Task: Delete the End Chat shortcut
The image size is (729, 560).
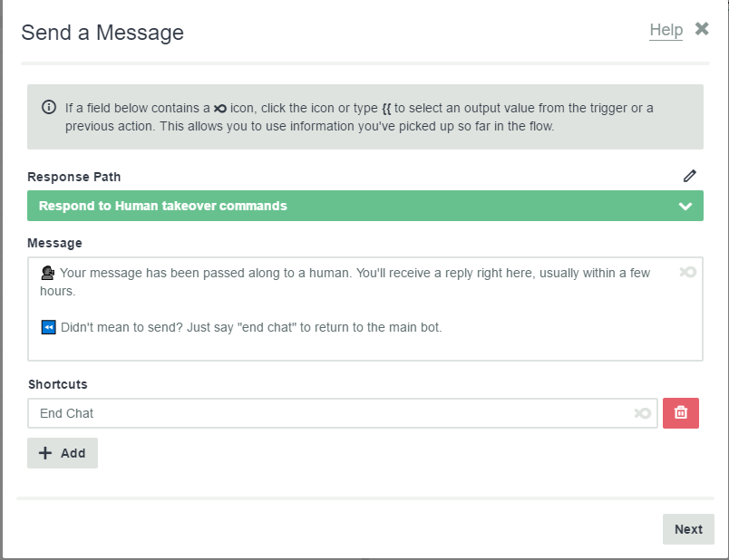Action: tap(681, 412)
